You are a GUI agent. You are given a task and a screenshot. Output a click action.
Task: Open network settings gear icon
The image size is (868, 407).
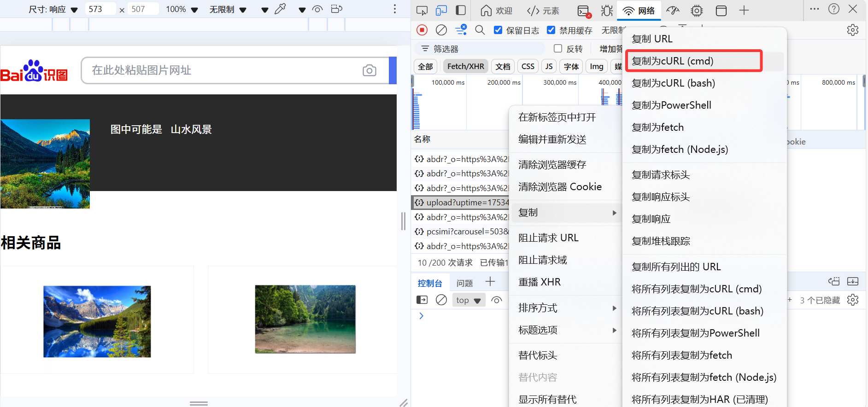(x=853, y=30)
